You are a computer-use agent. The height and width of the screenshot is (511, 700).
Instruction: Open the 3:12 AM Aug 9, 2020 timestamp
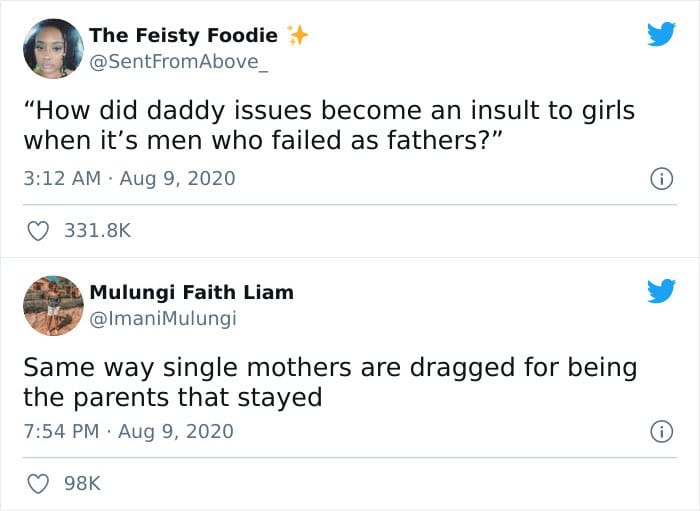pyautogui.click(x=129, y=179)
